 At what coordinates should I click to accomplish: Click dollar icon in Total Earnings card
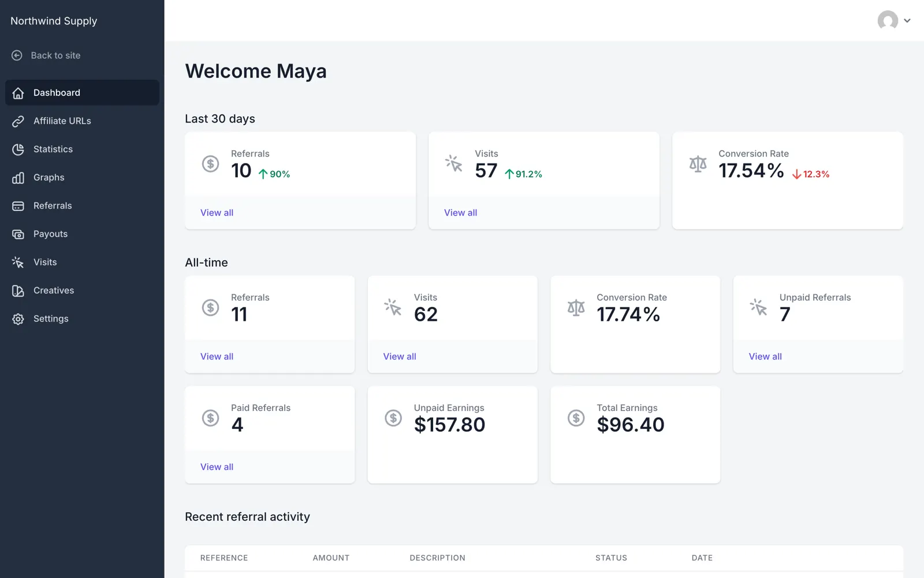click(x=576, y=418)
